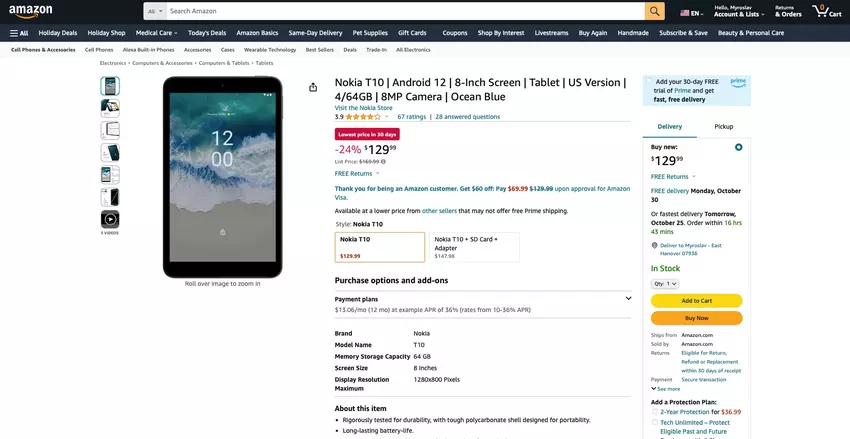Open Today's Deals in navigation bar
Screen dimensions: 850x439
(x=206, y=33)
